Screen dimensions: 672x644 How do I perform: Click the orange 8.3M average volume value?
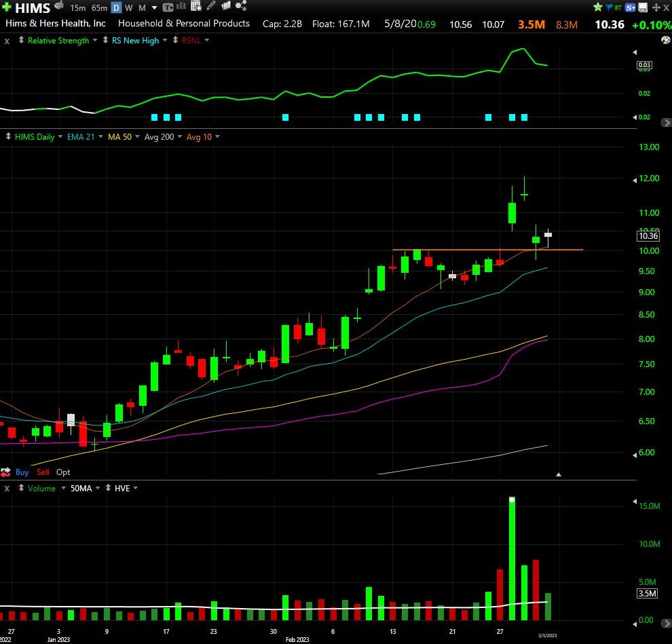(567, 25)
